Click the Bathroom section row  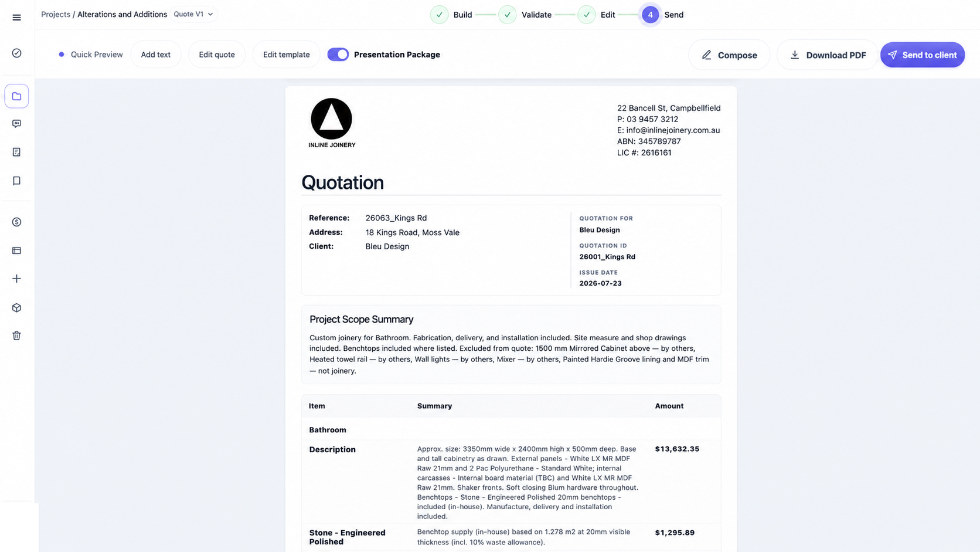tap(511, 430)
